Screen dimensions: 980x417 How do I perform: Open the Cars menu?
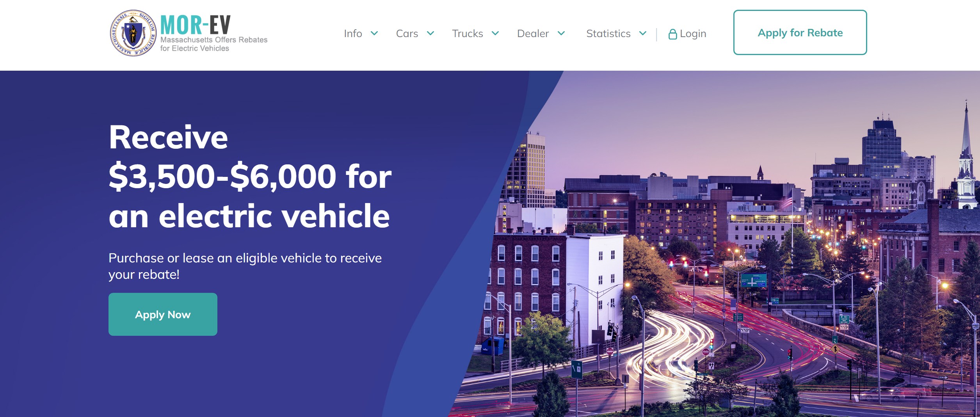click(407, 34)
